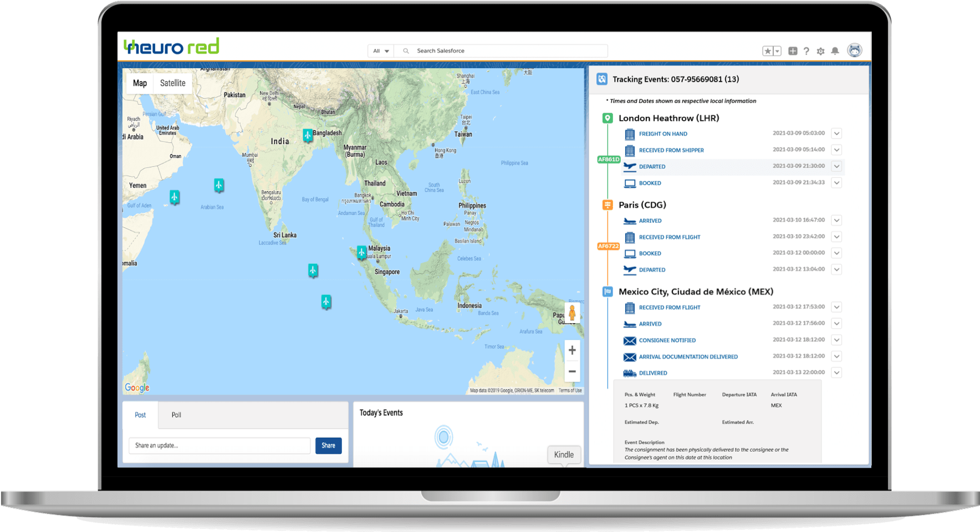Expand the FREIGHT ON HAND row chevron
Screen dimensions: 980x532
click(x=837, y=134)
